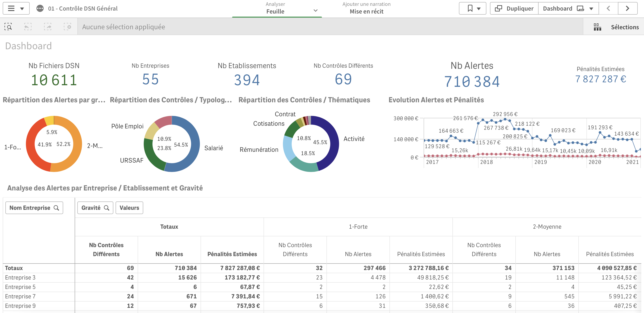644x313 pixels.
Task: Click the step forward selection icon
Action: point(47,27)
